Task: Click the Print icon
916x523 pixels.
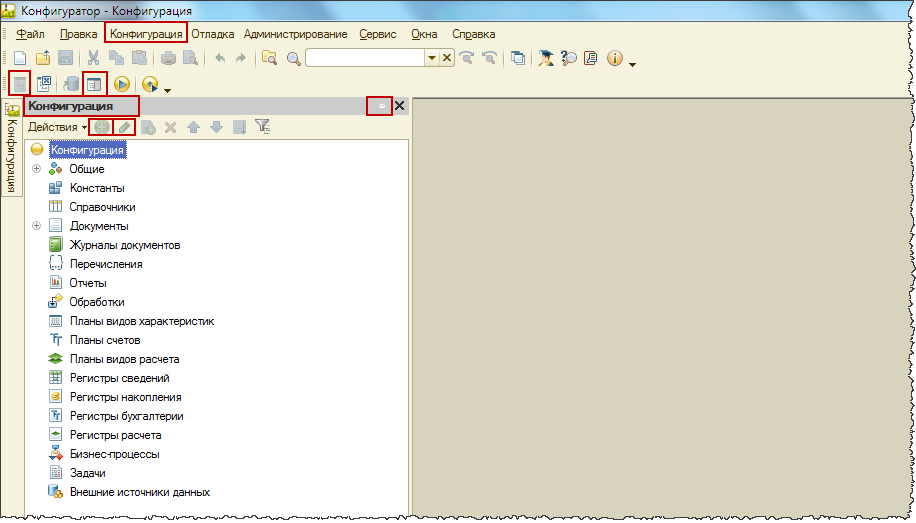Action: pos(168,58)
